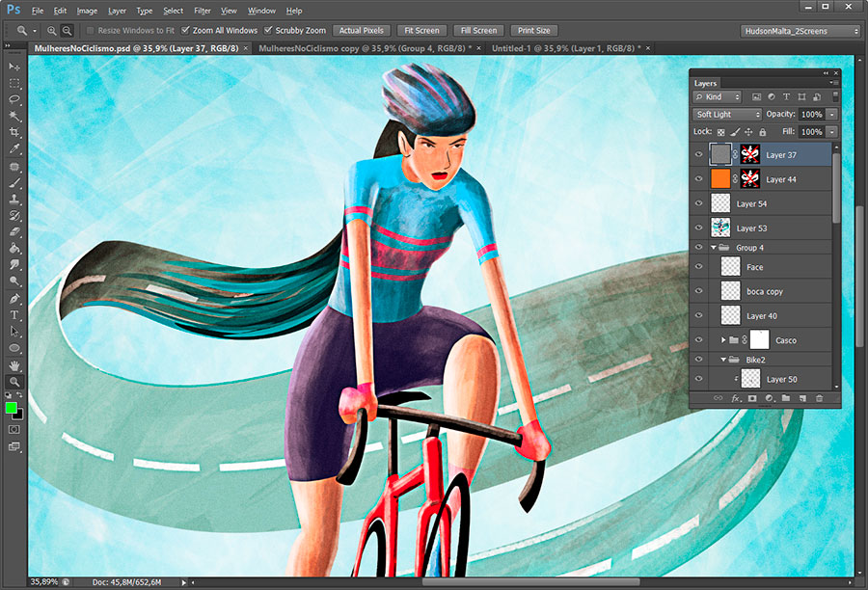Select the Crop tool
This screenshot has height=590, width=868.
click(14, 132)
